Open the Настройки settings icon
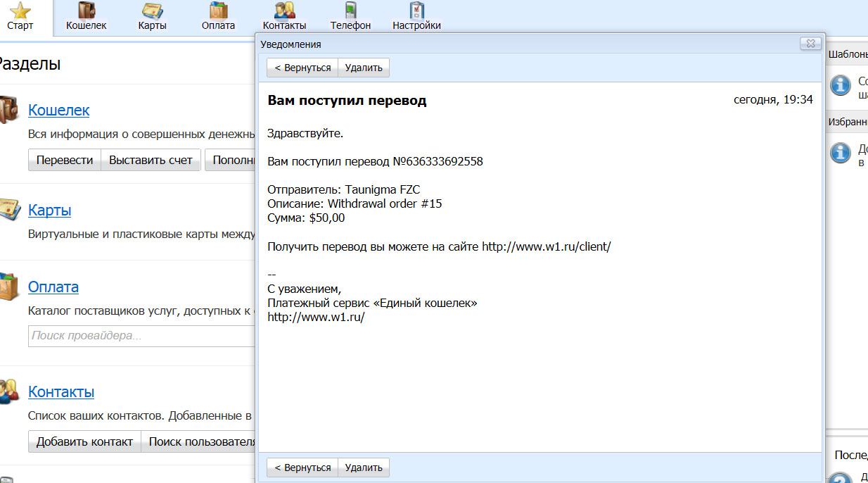This screenshot has width=868, height=483. click(416, 11)
